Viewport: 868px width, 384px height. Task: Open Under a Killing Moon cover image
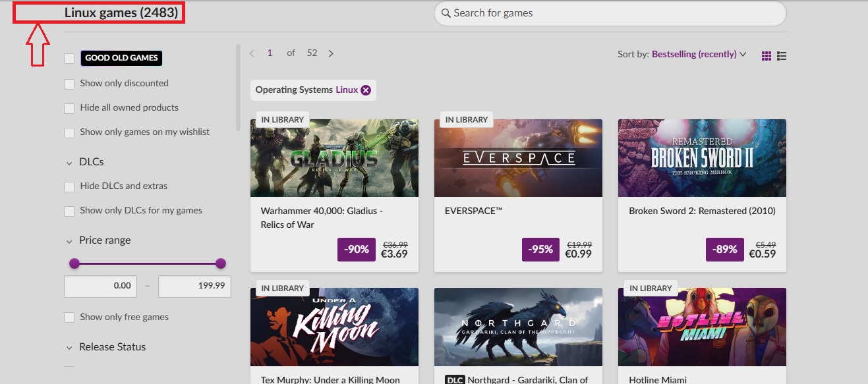334,327
